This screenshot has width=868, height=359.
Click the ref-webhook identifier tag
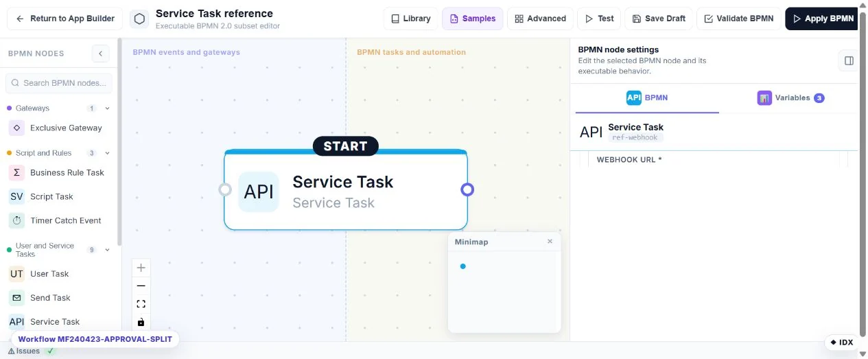(635, 137)
